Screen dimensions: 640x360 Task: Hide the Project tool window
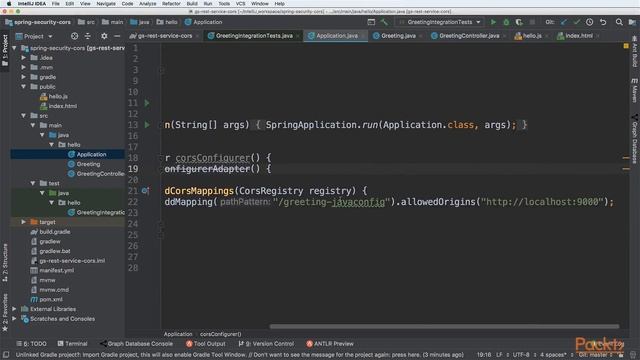pyautogui.click(x=117, y=36)
